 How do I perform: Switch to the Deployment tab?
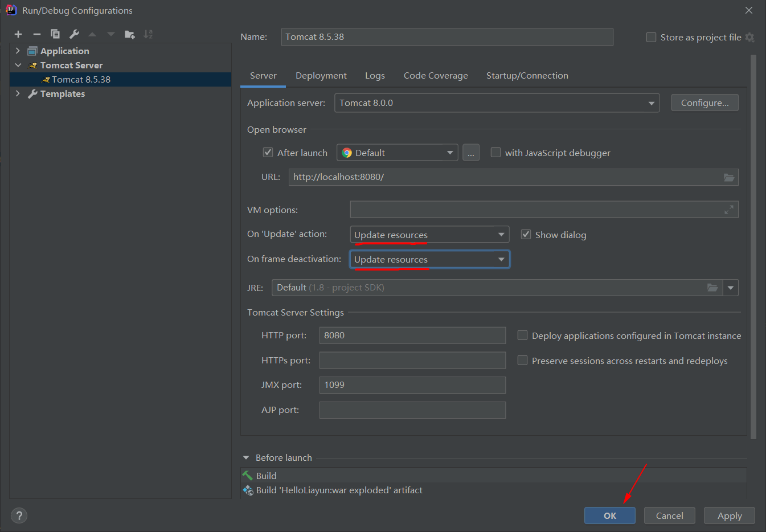321,76
